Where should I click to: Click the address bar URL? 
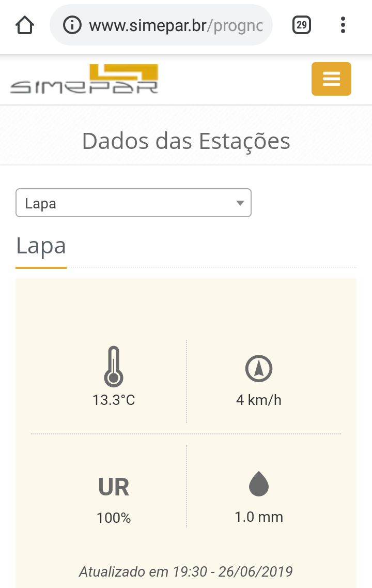(176, 25)
